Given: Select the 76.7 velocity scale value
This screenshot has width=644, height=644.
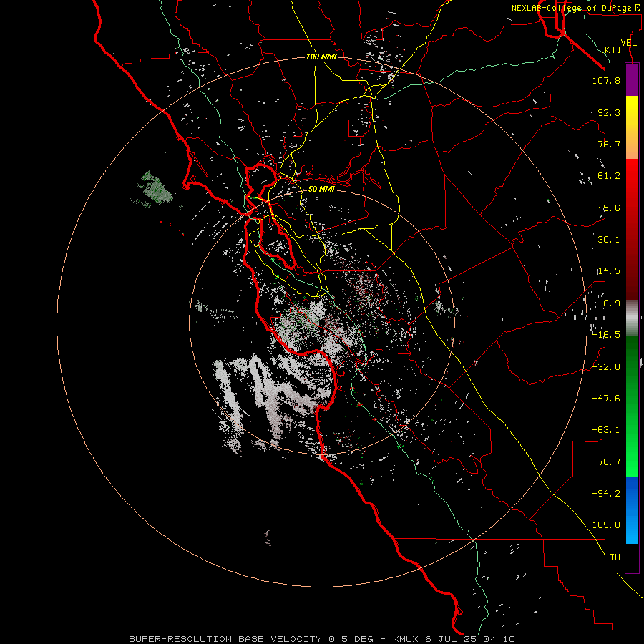Looking at the screenshot, I should (x=609, y=144).
